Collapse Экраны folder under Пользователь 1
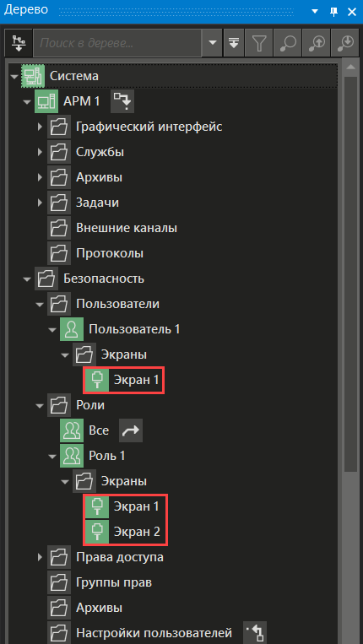This screenshot has height=644, width=363. coord(65,354)
